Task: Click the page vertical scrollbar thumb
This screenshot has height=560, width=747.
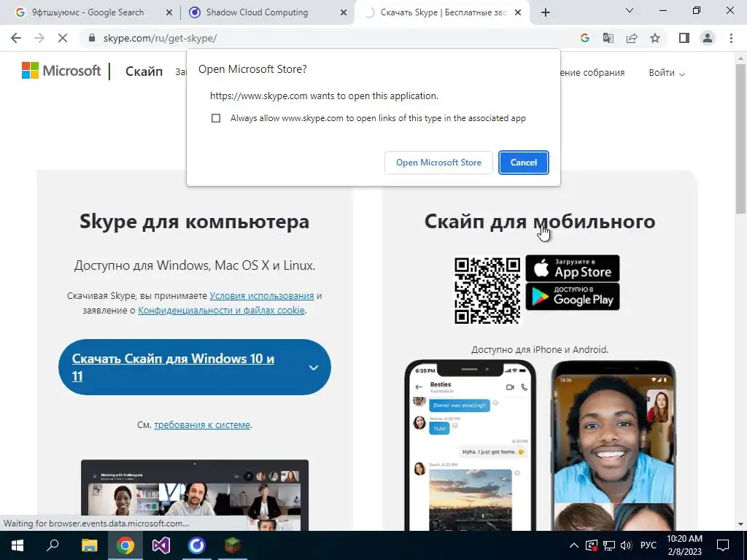Action: [740, 138]
